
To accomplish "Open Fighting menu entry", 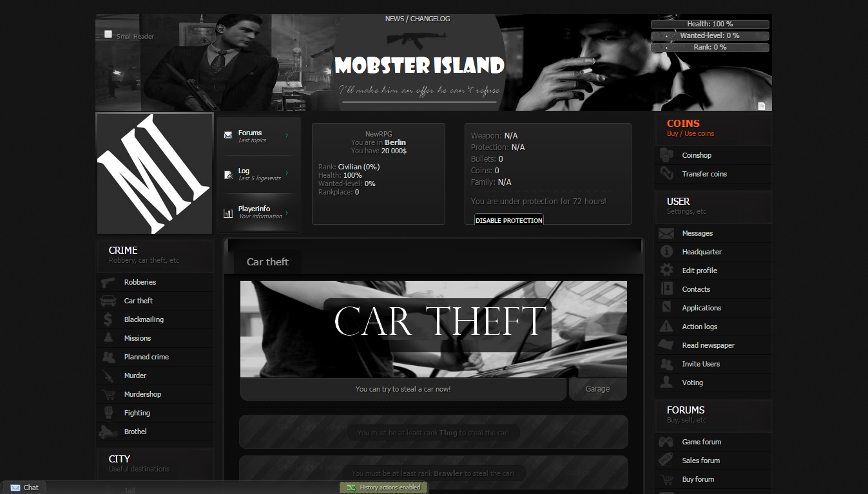I will coord(137,413).
